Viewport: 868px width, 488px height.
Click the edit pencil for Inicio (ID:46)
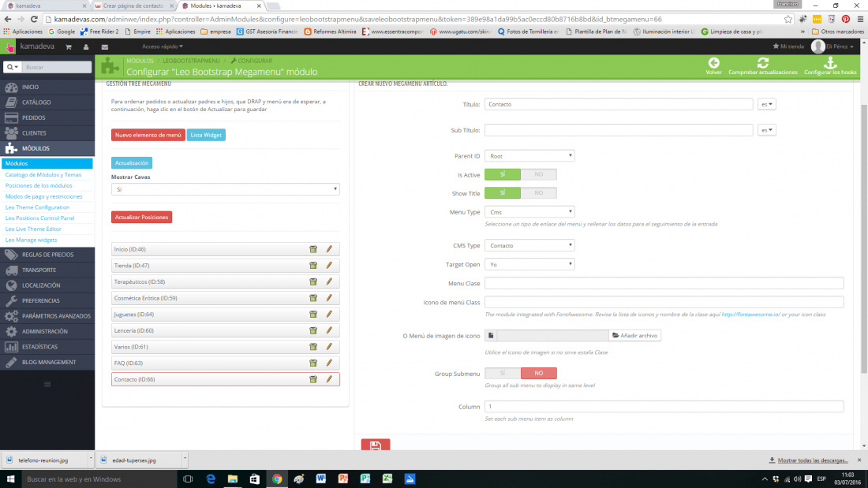[329, 249]
